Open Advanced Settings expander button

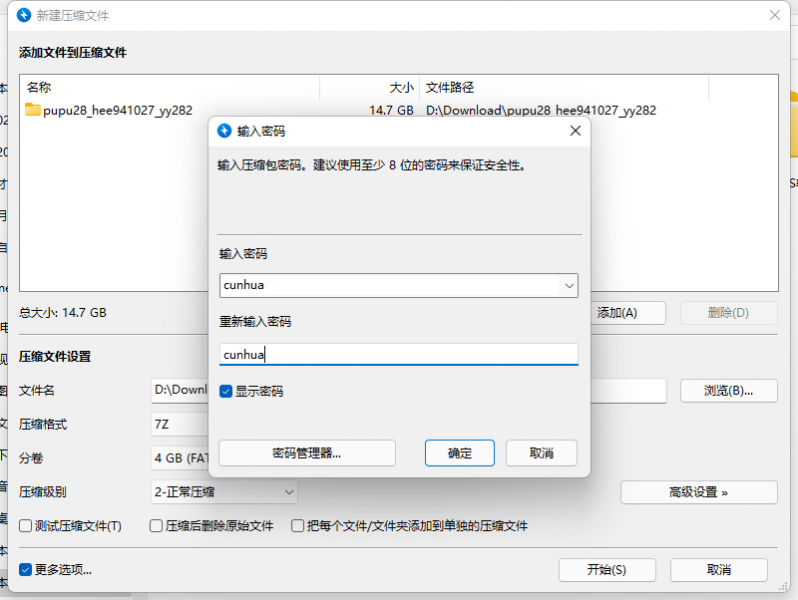698,492
